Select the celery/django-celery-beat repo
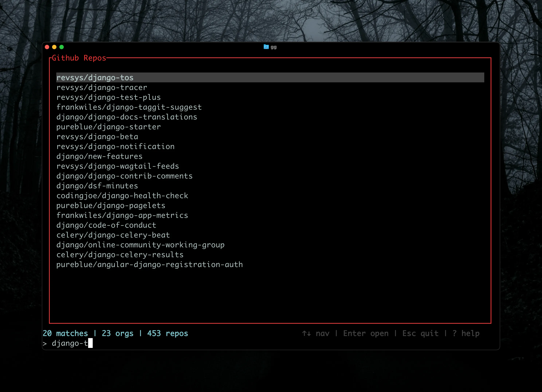The height and width of the screenshot is (392, 542). (113, 235)
